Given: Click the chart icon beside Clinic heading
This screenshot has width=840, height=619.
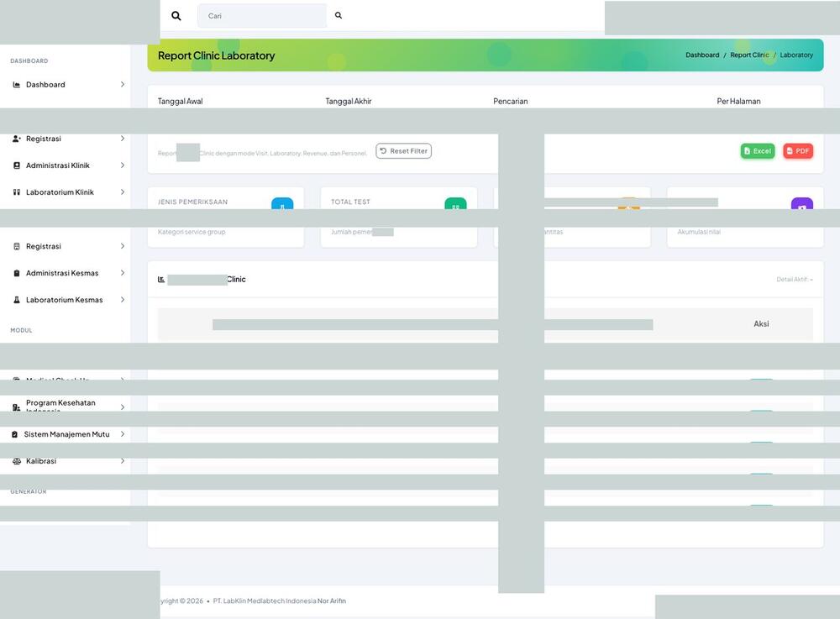Looking at the screenshot, I should click(x=161, y=280).
